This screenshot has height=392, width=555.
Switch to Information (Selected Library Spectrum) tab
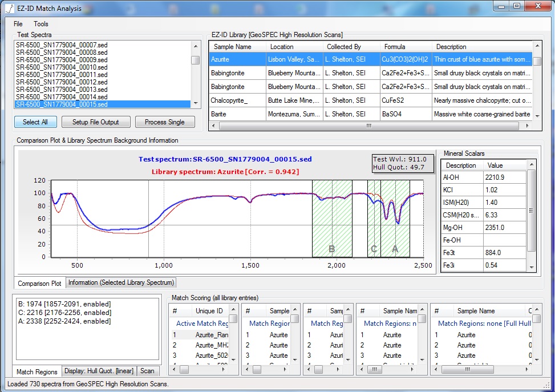point(121,282)
